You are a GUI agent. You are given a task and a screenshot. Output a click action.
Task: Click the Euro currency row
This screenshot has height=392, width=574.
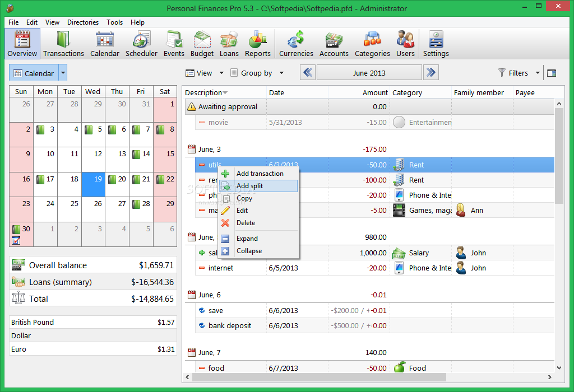coord(93,349)
